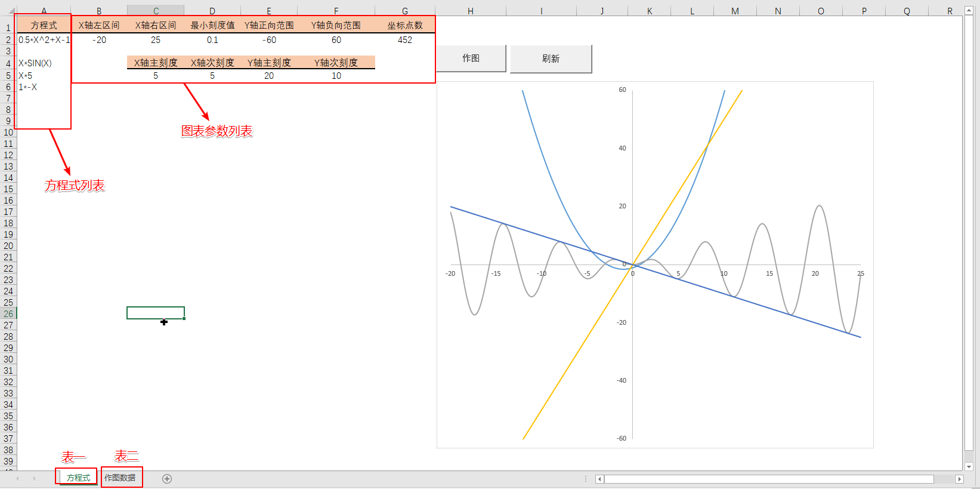Select the cell with value 0.1
The image size is (980, 489).
click(x=212, y=40)
